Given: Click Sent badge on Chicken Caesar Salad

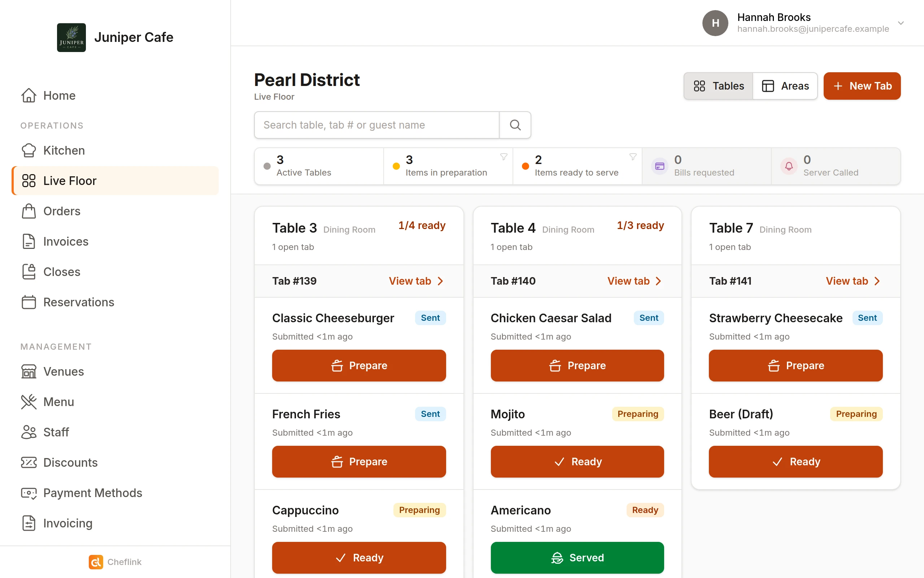Looking at the screenshot, I should coord(649,318).
